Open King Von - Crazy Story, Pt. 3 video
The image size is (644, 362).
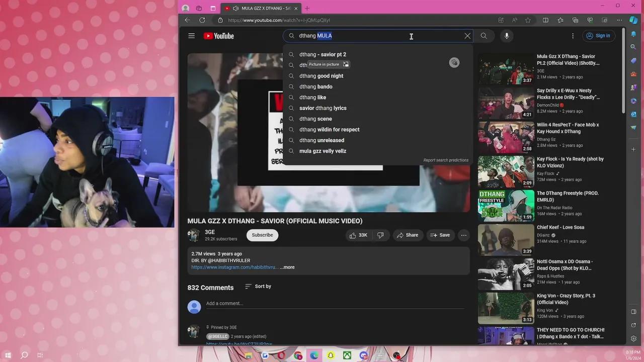click(566, 299)
